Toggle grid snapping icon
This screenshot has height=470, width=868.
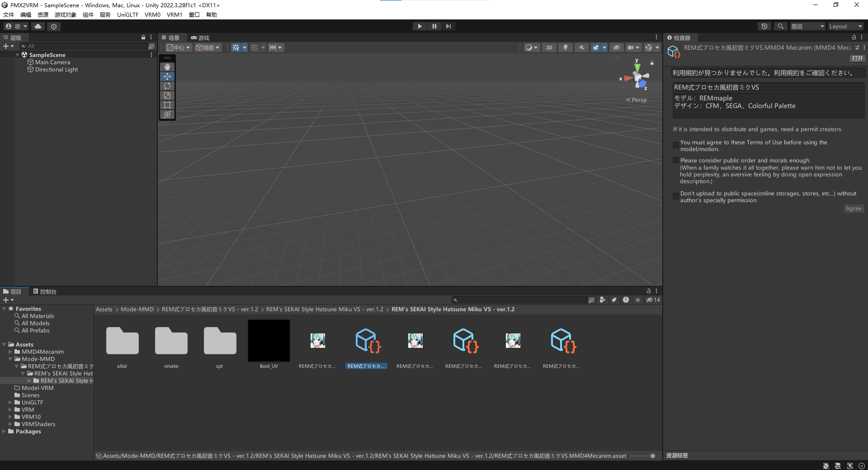point(255,47)
